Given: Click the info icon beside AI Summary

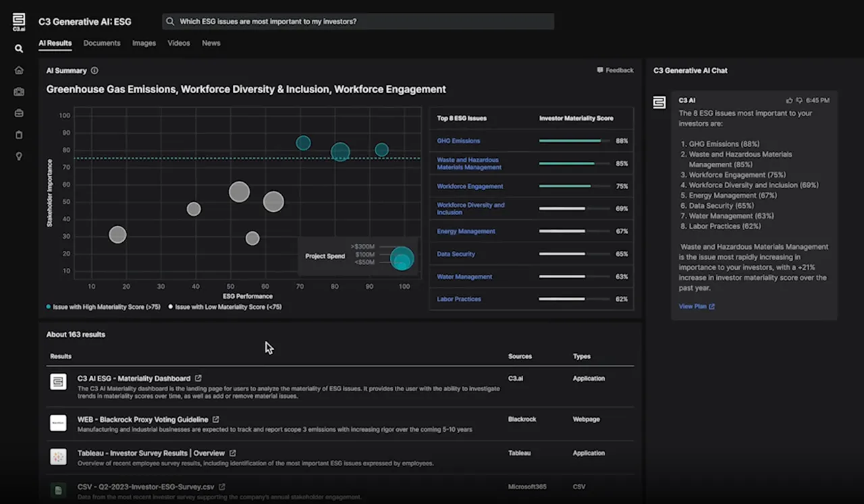Looking at the screenshot, I should pyautogui.click(x=94, y=70).
